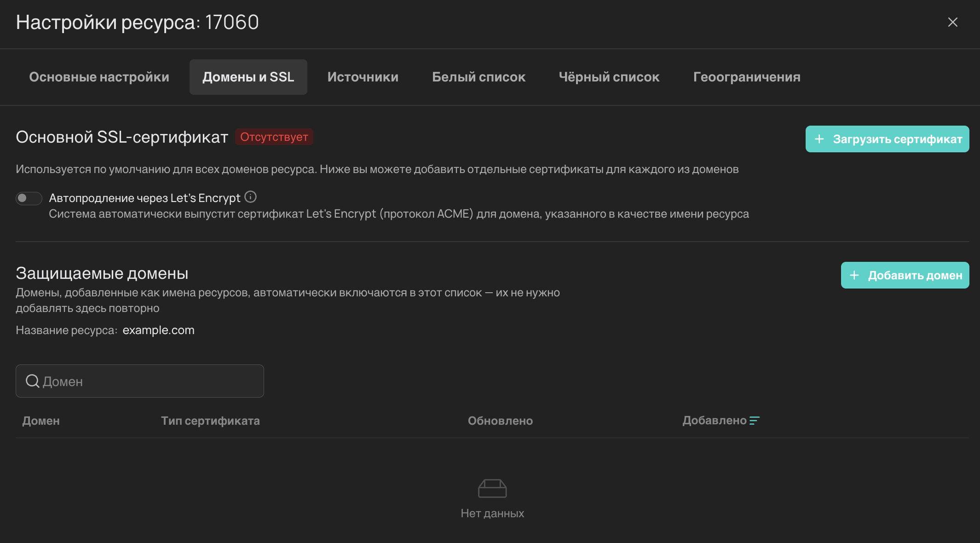Select the Домены и SSL tab
This screenshot has width=980, height=543.
[x=248, y=77]
